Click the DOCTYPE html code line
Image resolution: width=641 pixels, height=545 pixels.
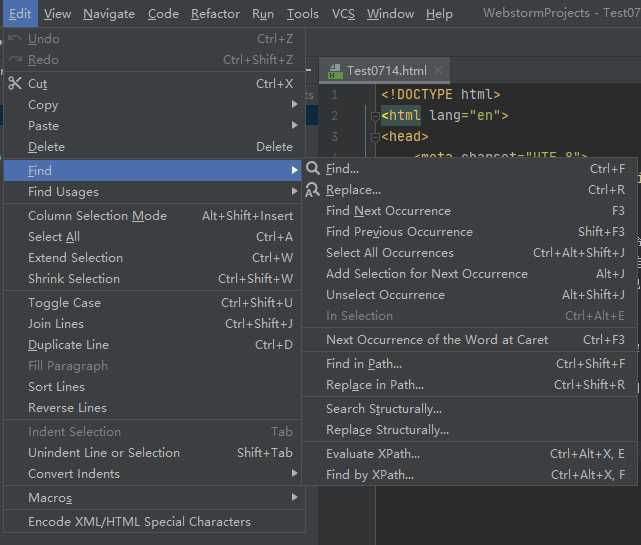[x=441, y=94]
